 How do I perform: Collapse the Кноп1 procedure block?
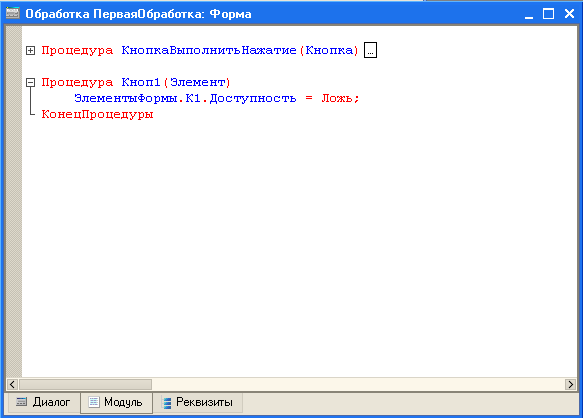[x=30, y=82]
